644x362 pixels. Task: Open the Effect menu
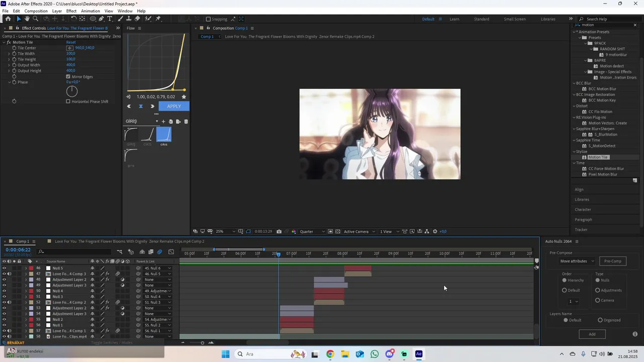coord(71,11)
